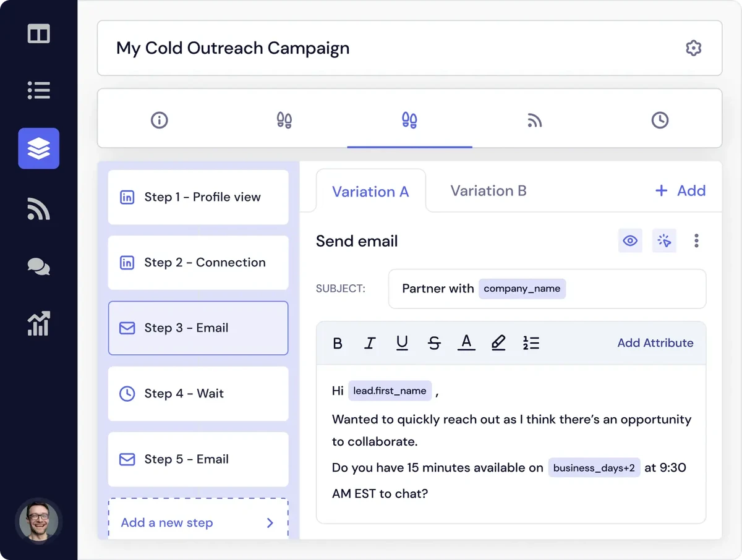The height and width of the screenshot is (560, 742).
Task: Select Step 5 - Email
Action: (198, 459)
